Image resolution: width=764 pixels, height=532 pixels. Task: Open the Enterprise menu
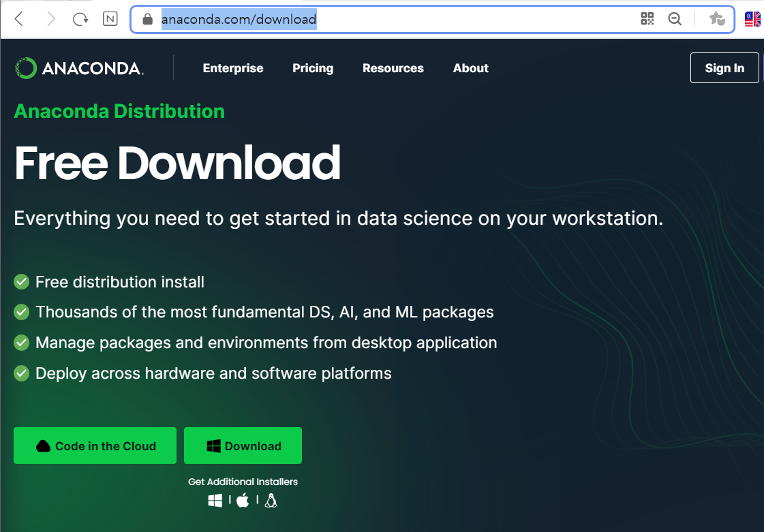(x=233, y=68)
